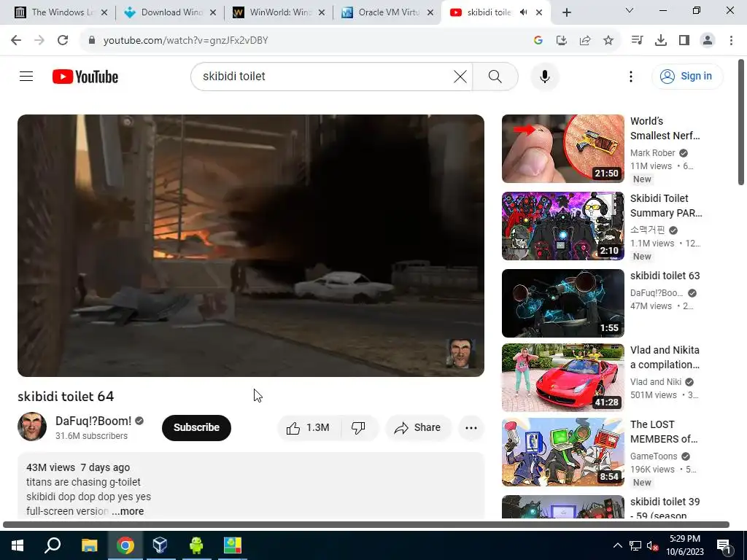Open The LOST MEMBERS thumbnail

click(562, 451)
